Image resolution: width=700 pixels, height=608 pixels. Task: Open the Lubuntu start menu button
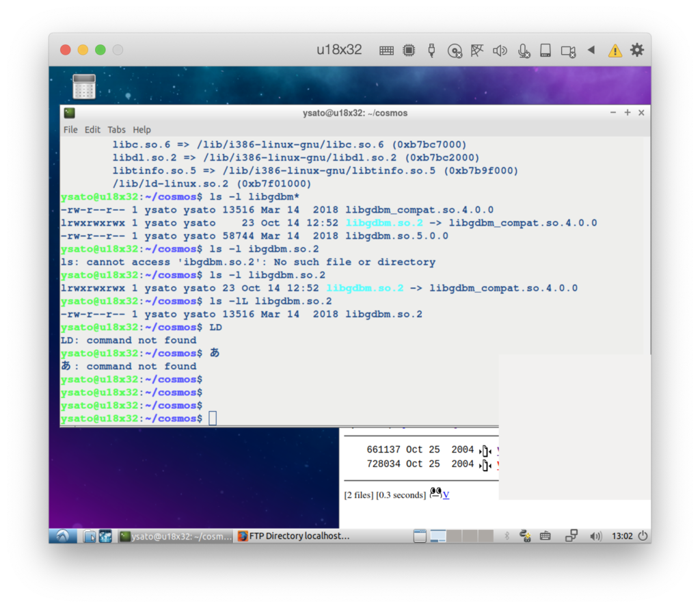point(62,536)
